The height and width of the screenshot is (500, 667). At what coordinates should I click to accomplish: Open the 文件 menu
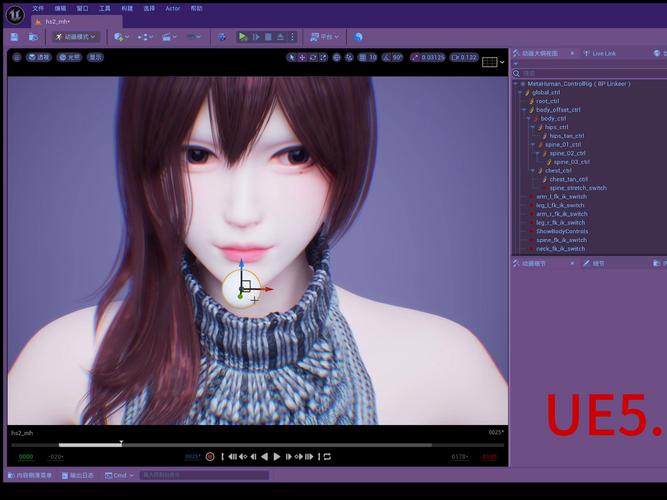click(x=38, y=8)
